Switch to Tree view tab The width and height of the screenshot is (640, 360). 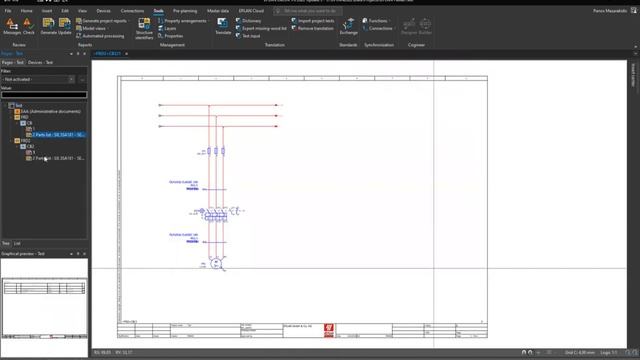click(6, 243)
